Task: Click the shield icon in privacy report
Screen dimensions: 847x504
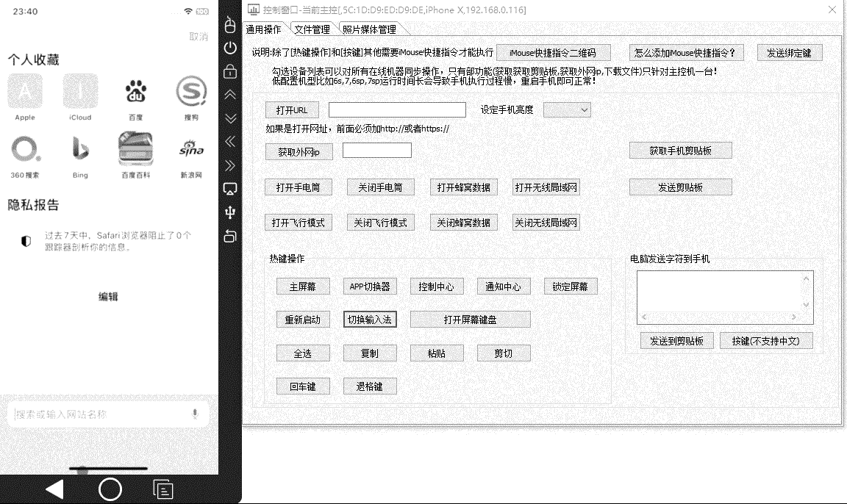Action: tap(26, 241)
